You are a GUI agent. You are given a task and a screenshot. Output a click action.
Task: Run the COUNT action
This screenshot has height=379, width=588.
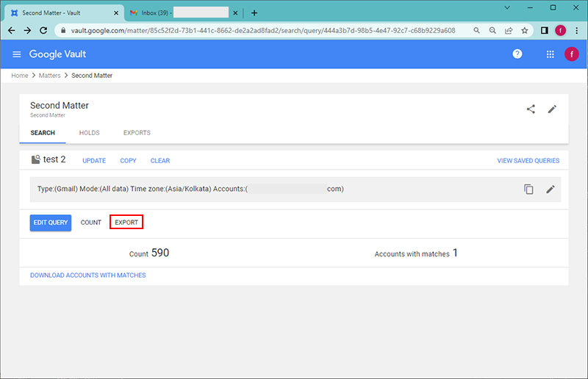pyautogui.click(x=90, y=223)
